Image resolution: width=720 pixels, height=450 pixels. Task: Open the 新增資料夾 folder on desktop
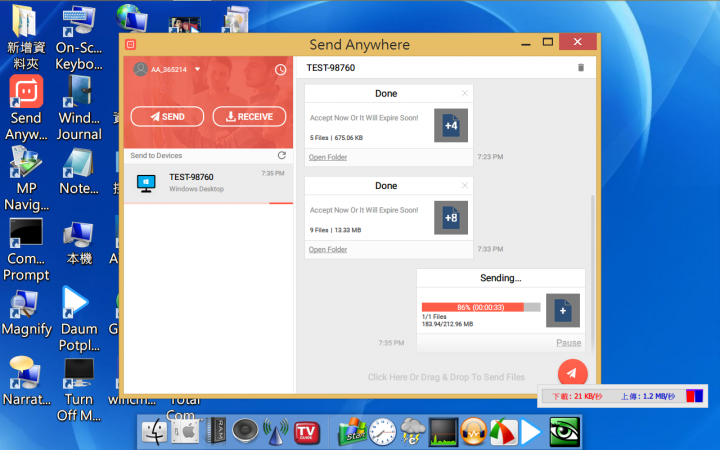point(26,38)
